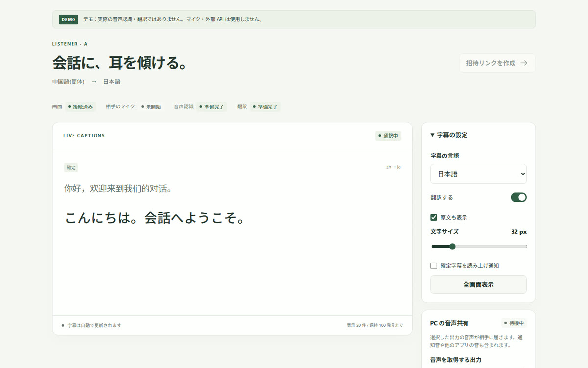The width and height of the screenshot is (588, 368).
Task: Click the 表示 20 件 / 保持 100 発言まで text
Action: click(x=375, y=325)
